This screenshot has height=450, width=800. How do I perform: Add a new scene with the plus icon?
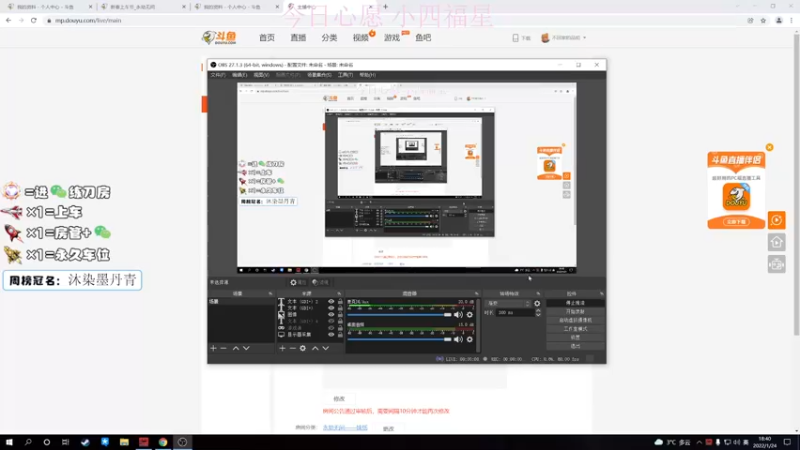tap(213, 348)
